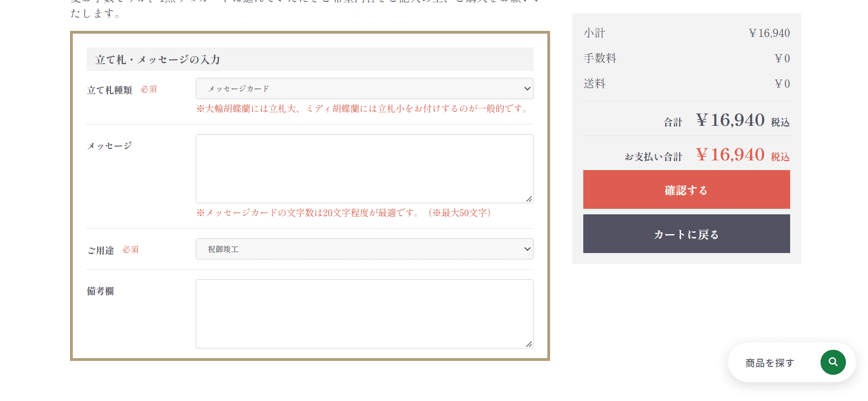Image resolution: width=868 pixels, height=401 pixels.
Task: Click the green search magnifier icon
Action: tap(833, 362)
